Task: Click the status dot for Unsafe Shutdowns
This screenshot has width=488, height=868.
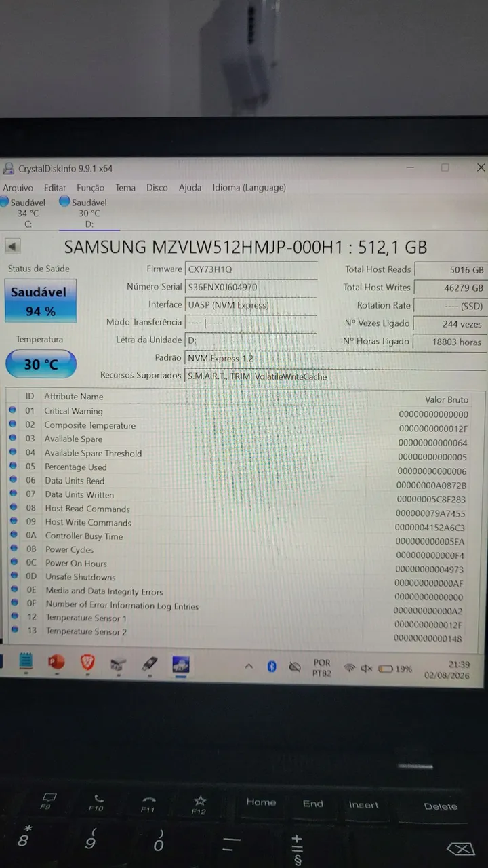Action: click(x=13, y=576)
